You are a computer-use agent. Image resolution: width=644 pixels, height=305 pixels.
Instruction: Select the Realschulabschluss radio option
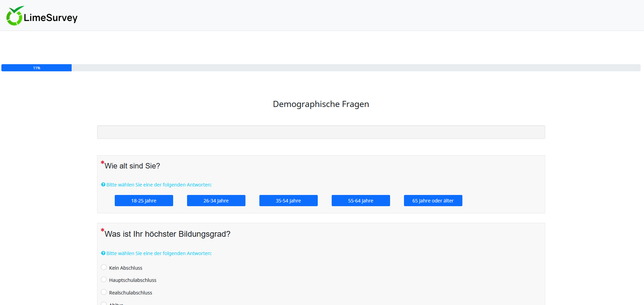(104, 292)
